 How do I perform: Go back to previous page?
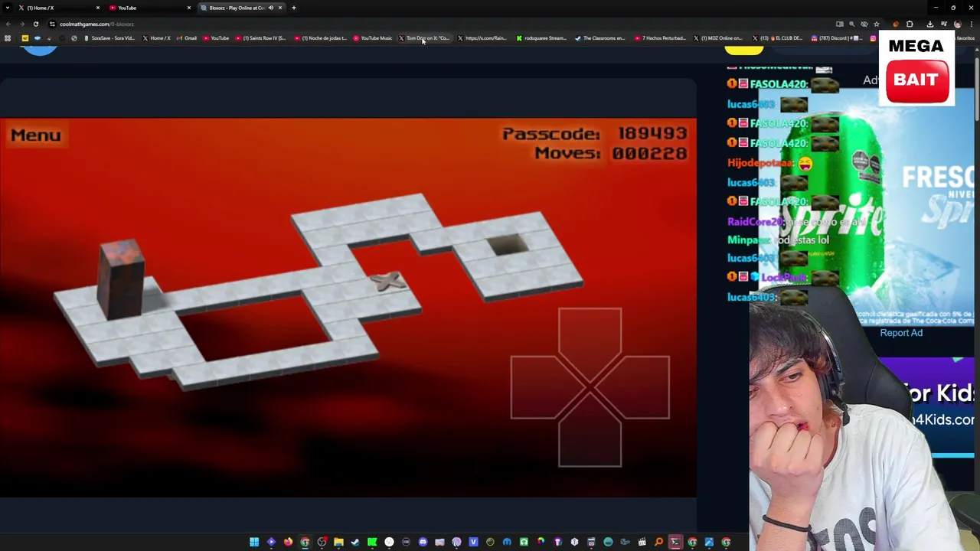pos(8,24)
